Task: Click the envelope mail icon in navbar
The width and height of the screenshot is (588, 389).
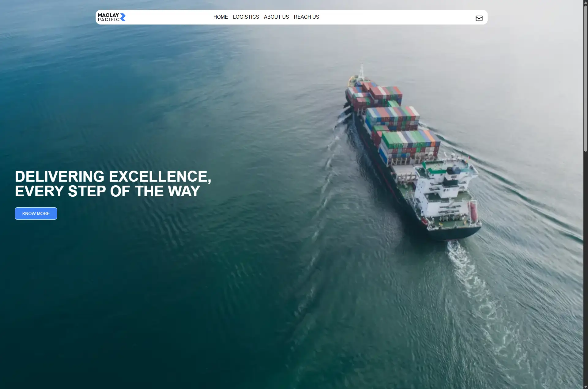Action: pos(479,18)
